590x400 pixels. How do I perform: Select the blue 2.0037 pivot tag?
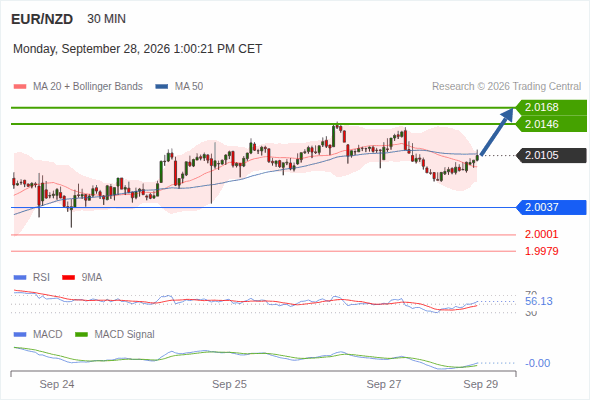click(x=551, y=207)
